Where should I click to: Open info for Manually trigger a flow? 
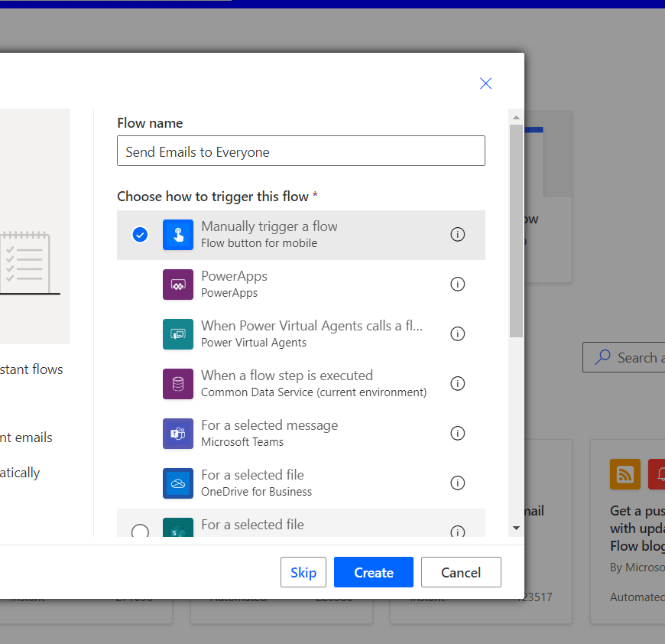pos(458,234)
